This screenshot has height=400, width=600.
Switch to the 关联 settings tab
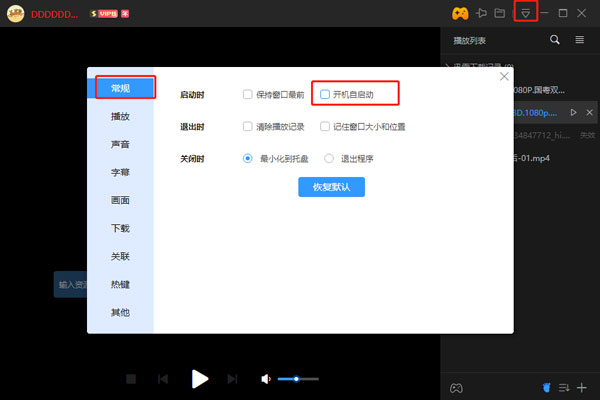(121, 256)
